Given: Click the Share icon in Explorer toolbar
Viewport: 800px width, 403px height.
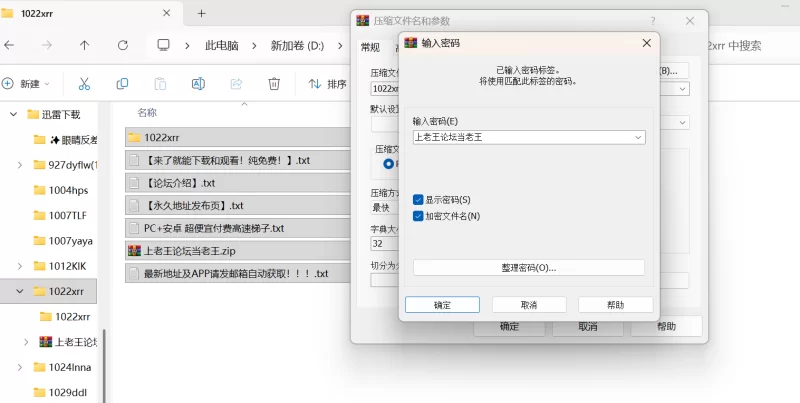Looking at the screenshot, I should click(237, 84).
